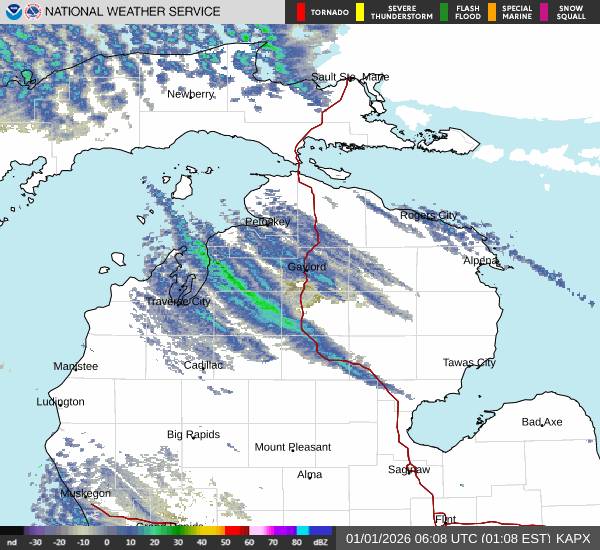Click the 50 value on dBZ scale
The width and height of the screenshot is (600, 550).
point(228,541)
